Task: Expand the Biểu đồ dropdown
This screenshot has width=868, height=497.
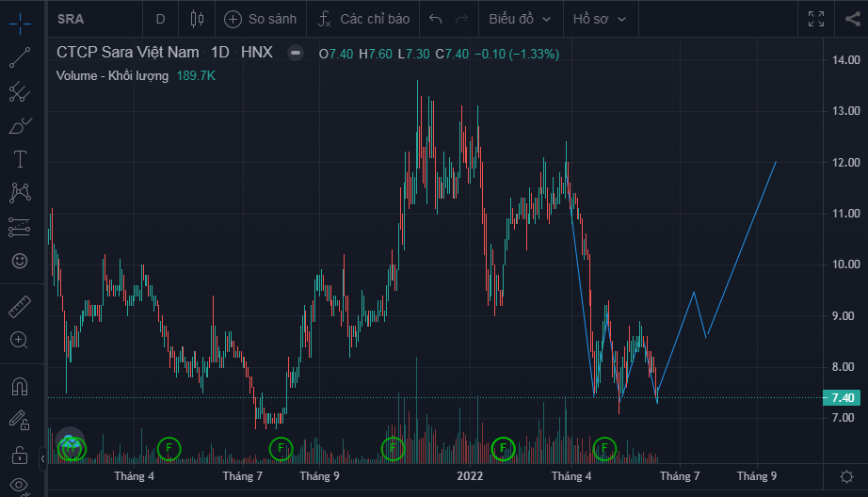Action: point(520,19)
